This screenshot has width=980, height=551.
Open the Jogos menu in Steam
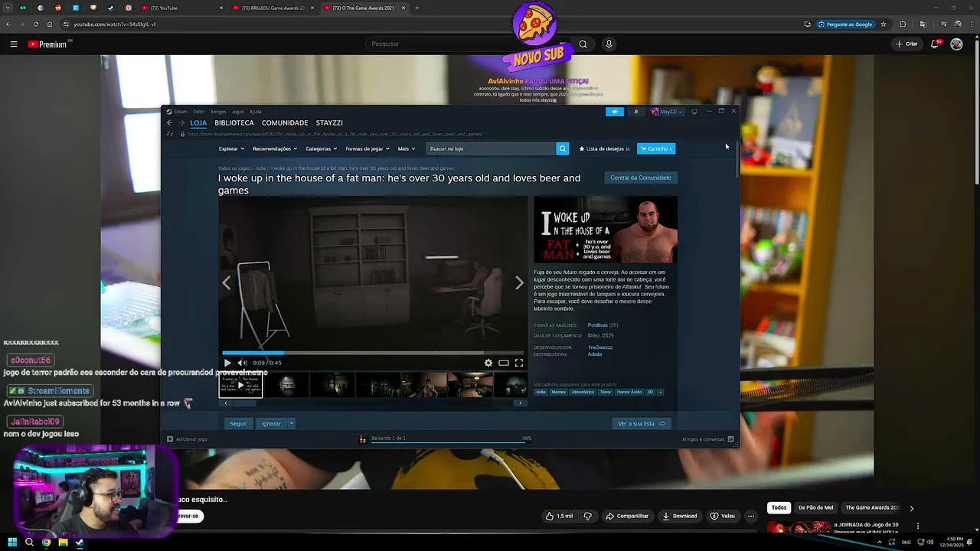point(237,112)
